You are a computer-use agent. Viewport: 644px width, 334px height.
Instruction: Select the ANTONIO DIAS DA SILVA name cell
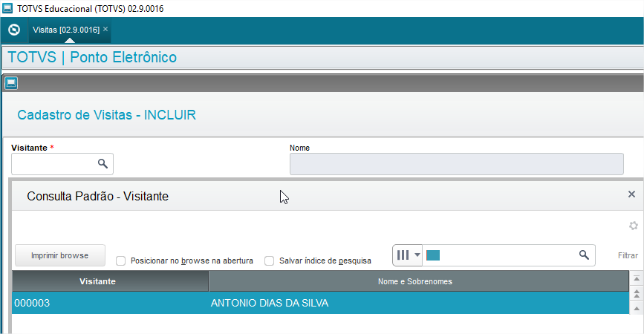pos(419,304)
